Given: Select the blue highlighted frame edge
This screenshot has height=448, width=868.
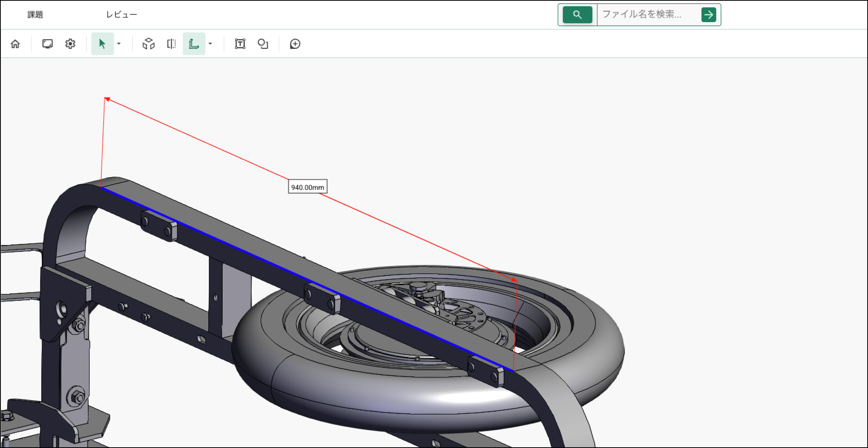Looking at the screenshot, I should 263,259.
